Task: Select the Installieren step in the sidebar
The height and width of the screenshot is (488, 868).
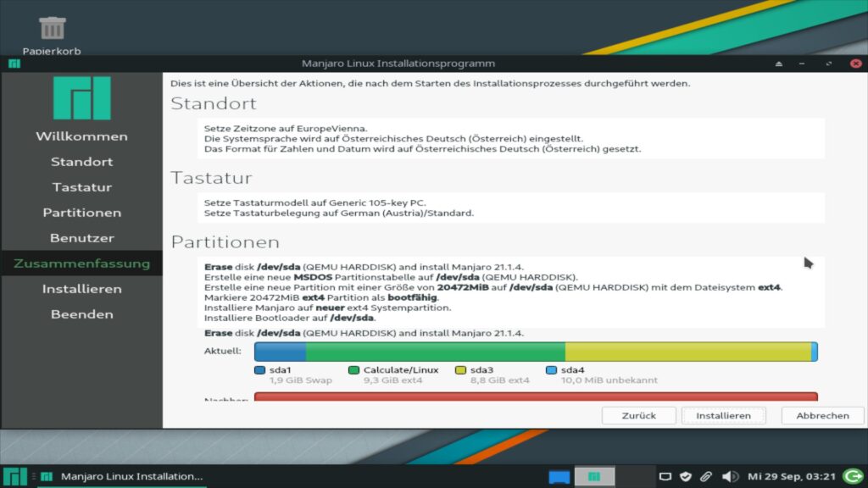Action: pyautogui.click(x=82, y=289)
